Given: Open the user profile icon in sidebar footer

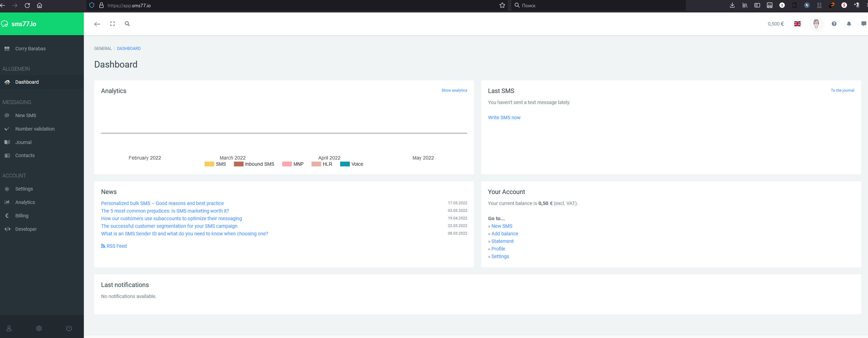Looking at the screenshot, I should [9, 328].
